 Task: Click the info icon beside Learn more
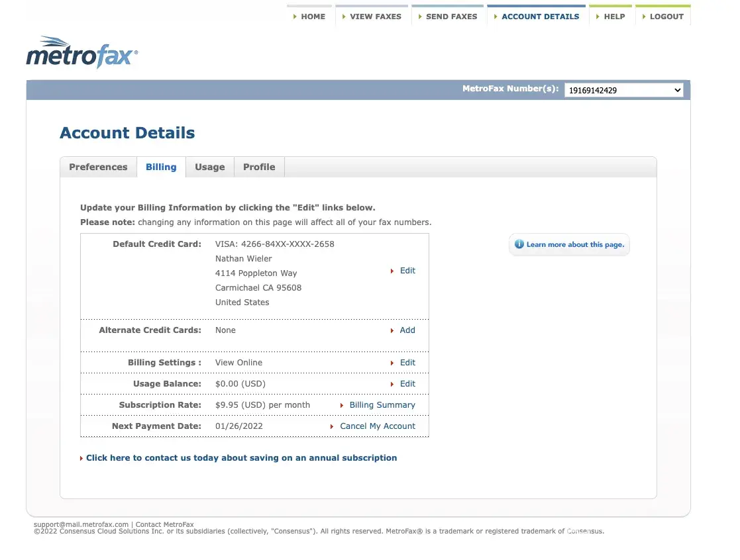[x=519, y=244]
